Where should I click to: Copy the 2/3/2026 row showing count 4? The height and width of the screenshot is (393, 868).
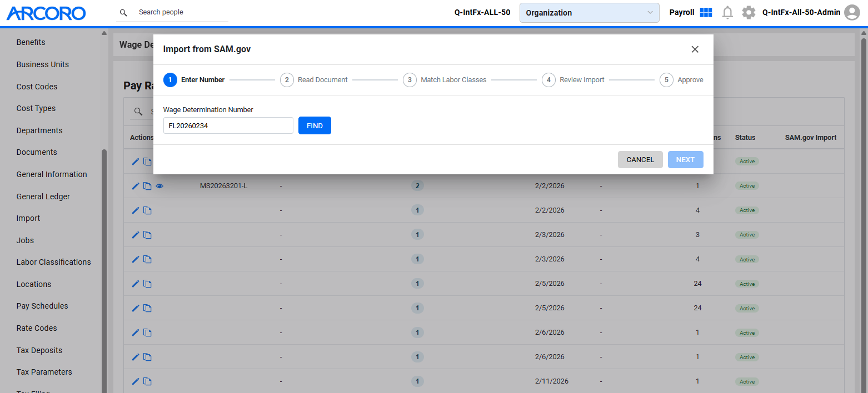coord(147,259)
